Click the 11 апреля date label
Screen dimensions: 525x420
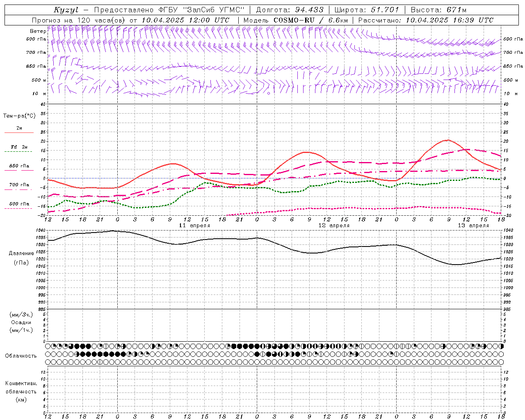pos(194,226)
